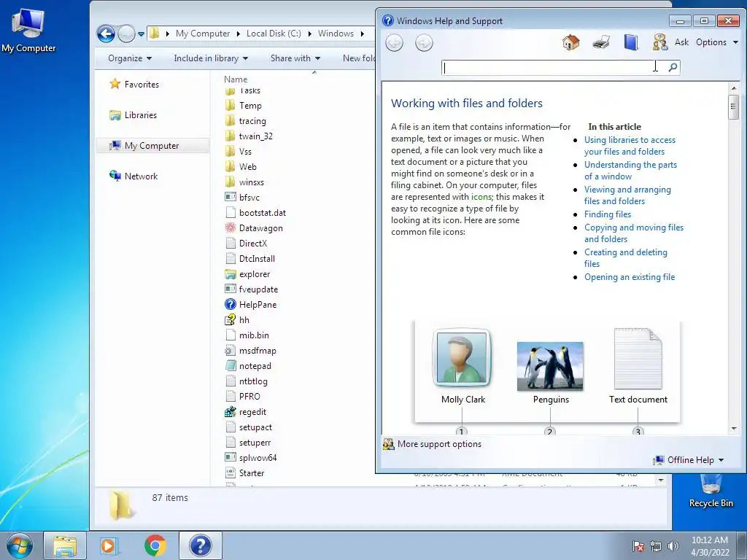The height and width of the screenshot is (560, 747).
Task: Select the explorer file icon
Action: (x=230, y=274)
